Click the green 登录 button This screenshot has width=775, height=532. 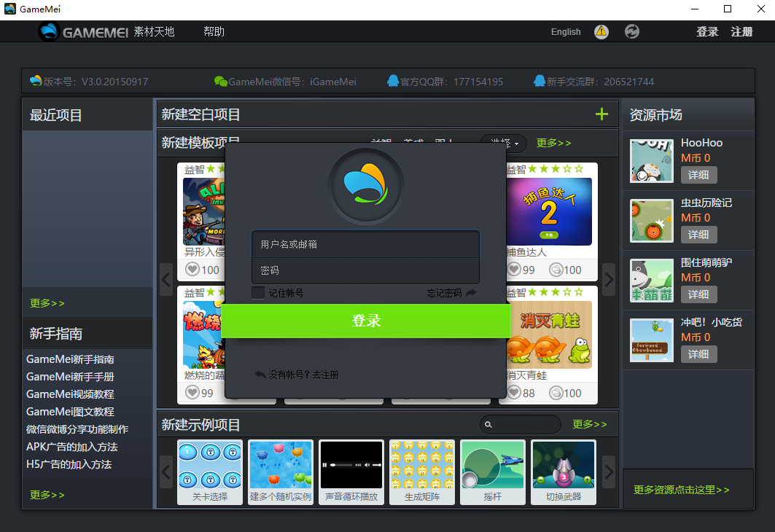point(366,321)
